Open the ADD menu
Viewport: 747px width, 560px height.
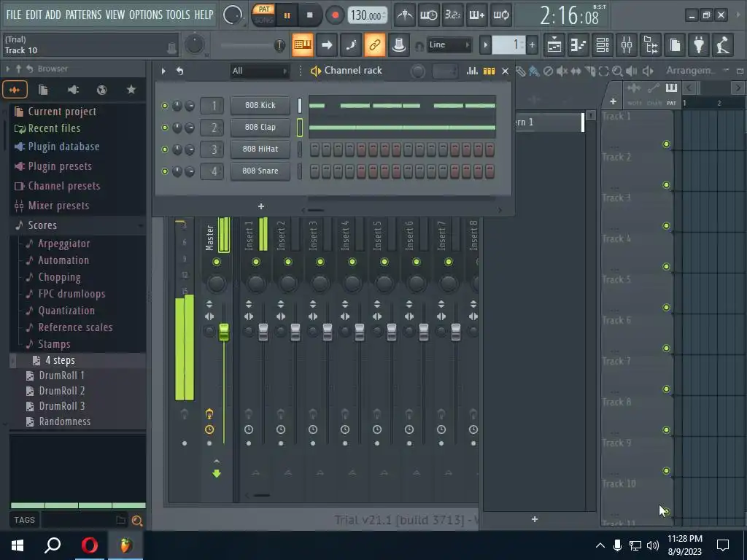coord(53,15)
